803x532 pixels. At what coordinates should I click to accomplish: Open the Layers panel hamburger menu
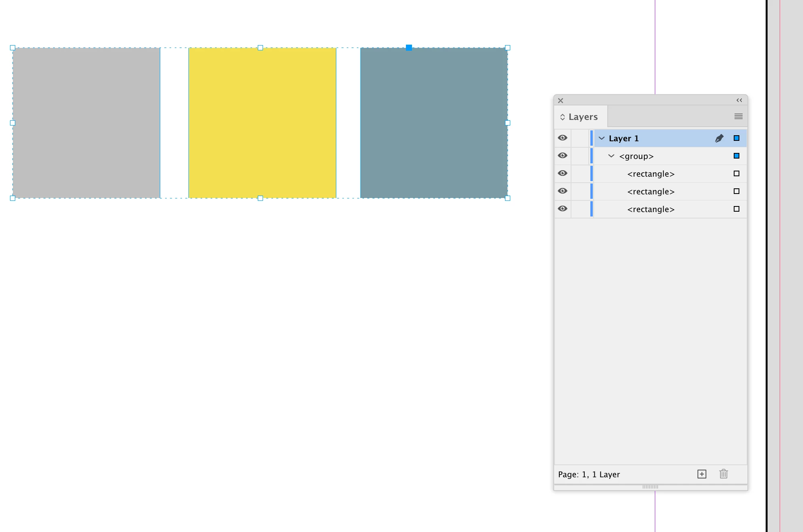click(x=738, y=116)
